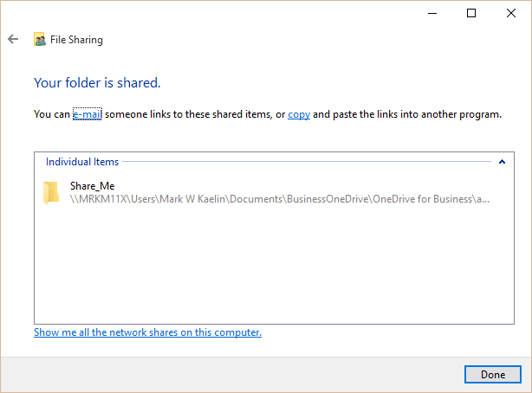The image size is (532, 393).
Task: Click the 'Your folder is shared.' heading
Action: click(97, 83)
